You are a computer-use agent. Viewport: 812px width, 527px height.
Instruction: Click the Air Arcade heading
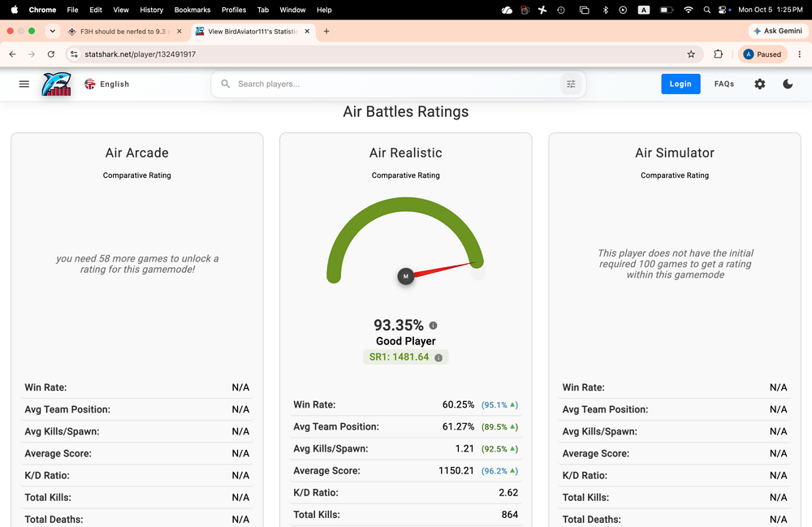(136, 153)
